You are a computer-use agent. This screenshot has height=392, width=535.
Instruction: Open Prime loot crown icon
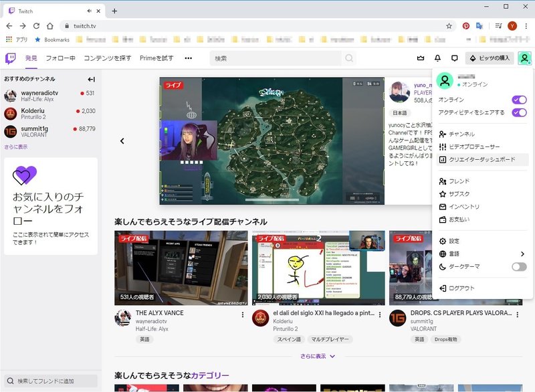point(421,58)
